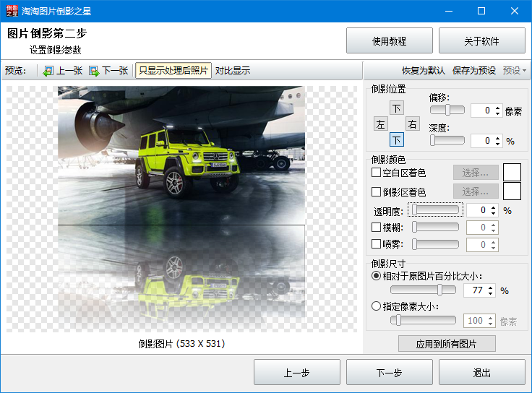Select the left (左) reflection position
The image size is (532, 393).
pos(380,124)
